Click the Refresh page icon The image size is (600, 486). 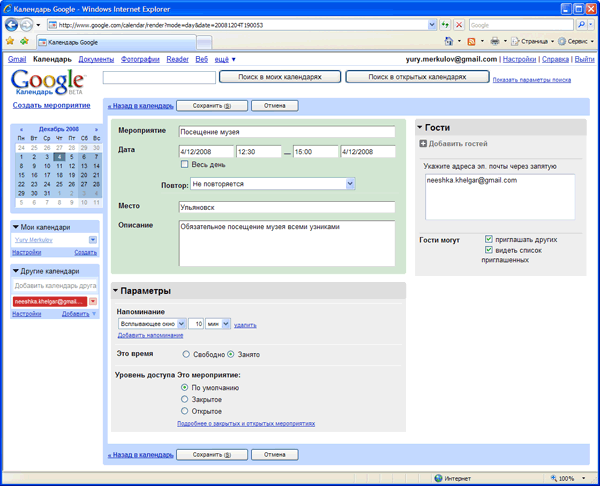[x=445, y=25]
